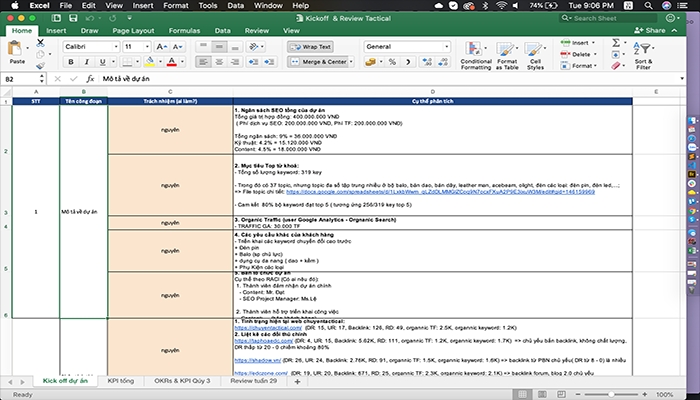Apply percent style number format
This screenshot has width=700, height=400.
[x=392, y=62]
